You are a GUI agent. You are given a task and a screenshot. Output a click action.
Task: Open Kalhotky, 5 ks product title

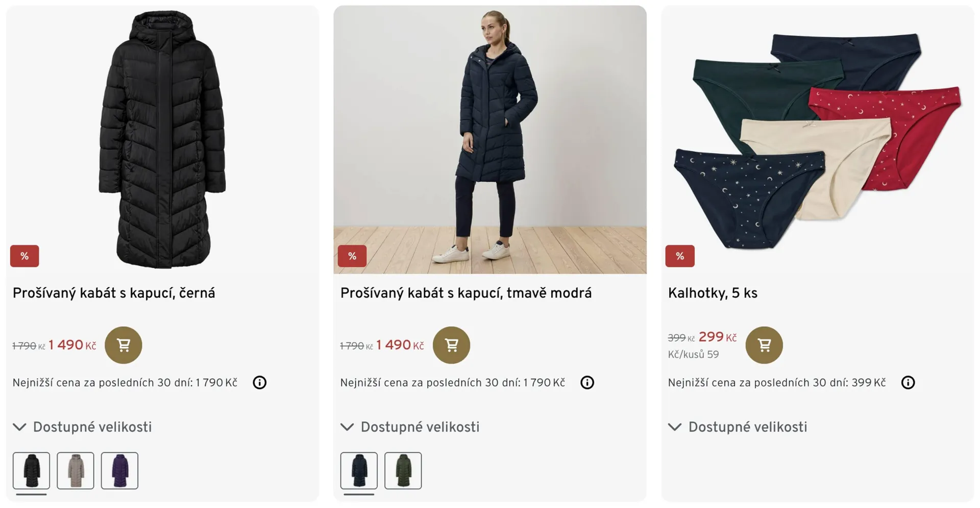713,293
